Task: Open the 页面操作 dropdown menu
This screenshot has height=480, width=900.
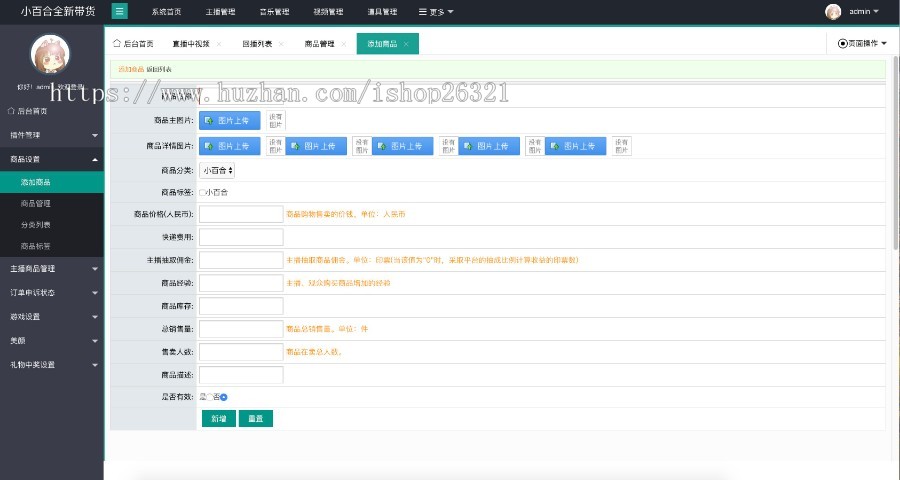Action: [862, 44]
